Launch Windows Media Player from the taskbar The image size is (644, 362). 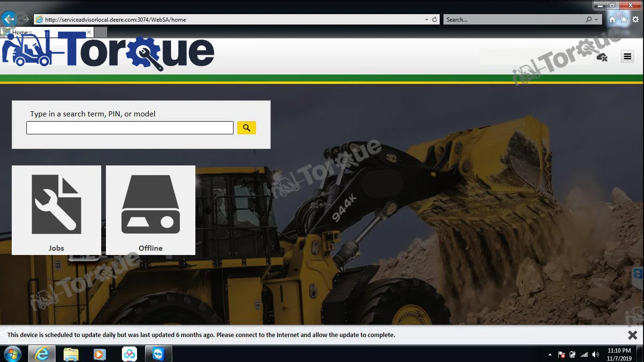pyautogui.click(x=100, y=354)
